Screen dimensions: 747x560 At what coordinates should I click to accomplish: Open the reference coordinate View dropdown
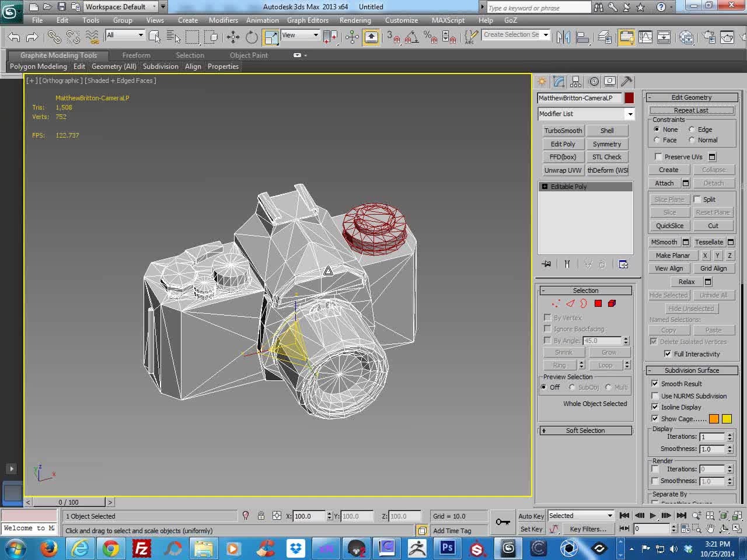300,35
